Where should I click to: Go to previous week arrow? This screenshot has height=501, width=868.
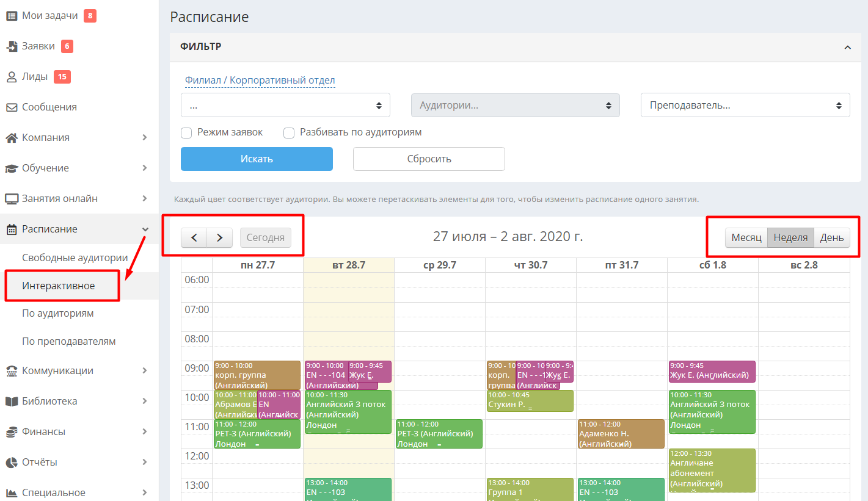194,237
